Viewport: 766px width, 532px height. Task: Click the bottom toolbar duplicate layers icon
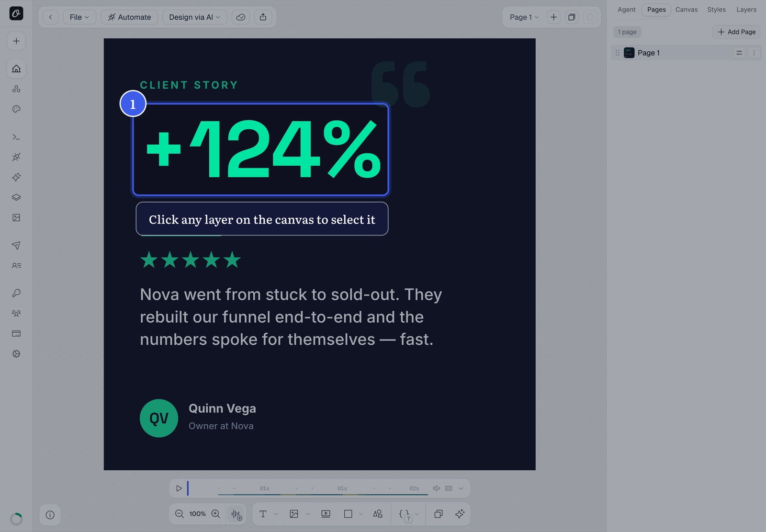[x=438, y=514]
